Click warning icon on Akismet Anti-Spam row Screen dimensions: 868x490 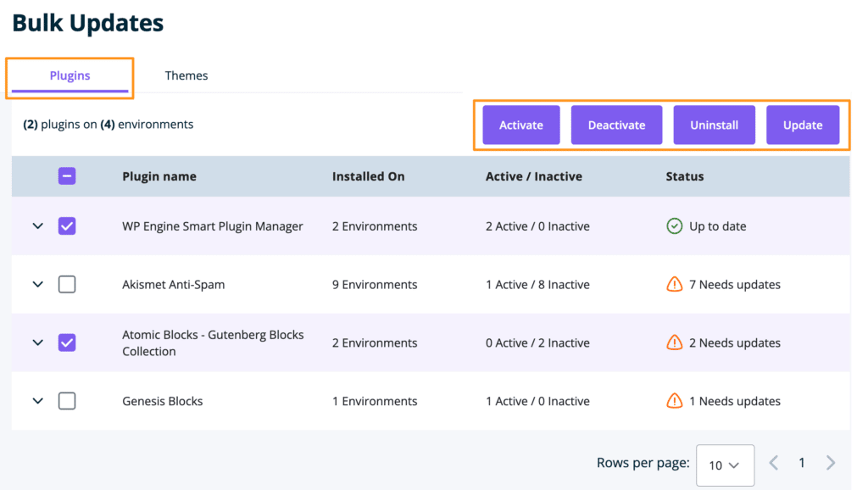tap(675, 285)
